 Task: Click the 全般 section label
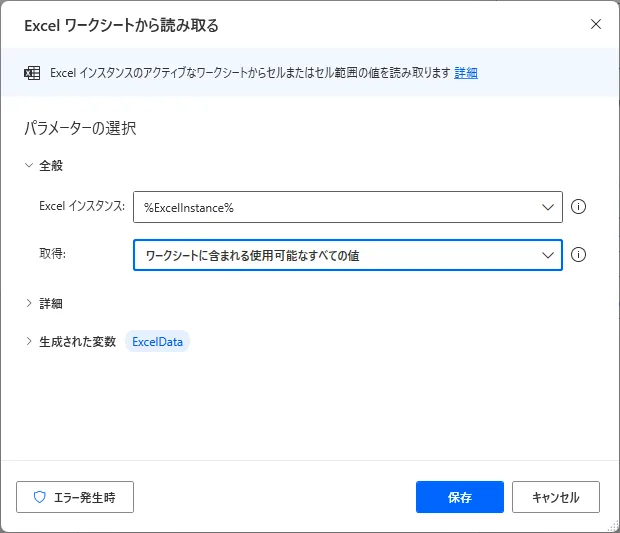click(51, 166)
